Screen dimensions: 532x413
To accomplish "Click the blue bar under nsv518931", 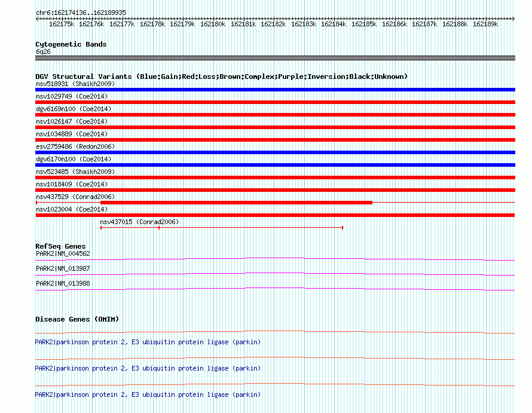I will [275, 90].
